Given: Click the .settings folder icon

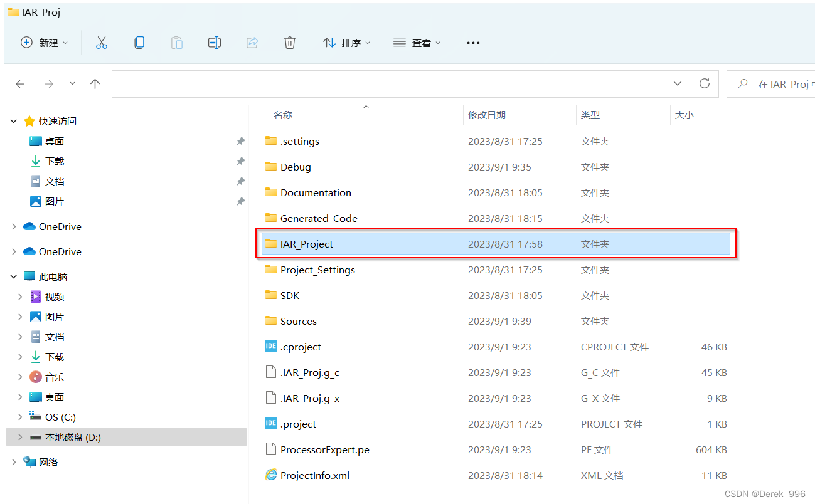Looking at the screenshot, I should point(271,141).
